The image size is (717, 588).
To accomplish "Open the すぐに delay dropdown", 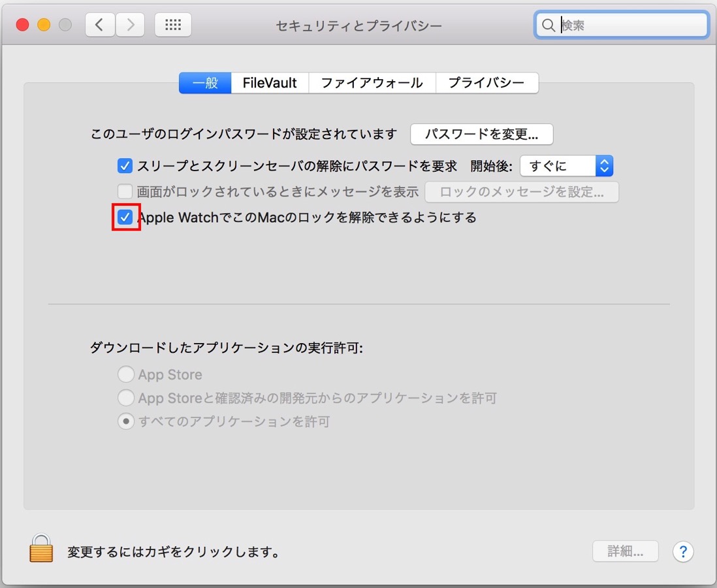I will click(x=567, y=166).
